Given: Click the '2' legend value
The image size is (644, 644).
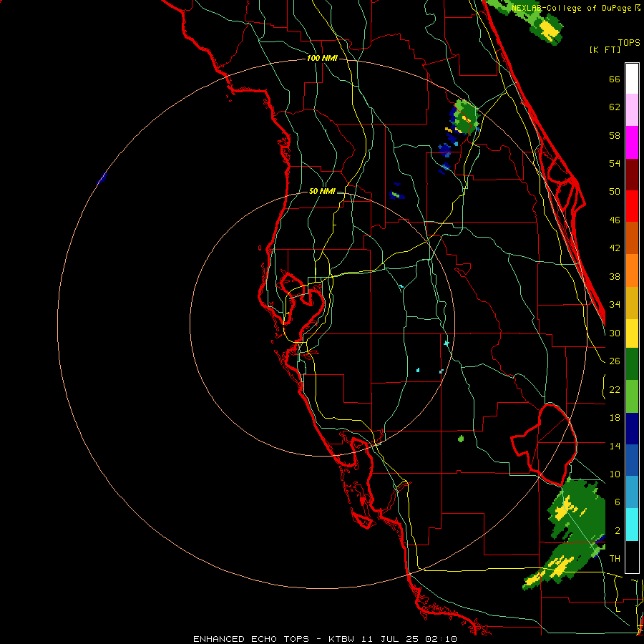Looking at the screenshot, I should click(618, 531).
